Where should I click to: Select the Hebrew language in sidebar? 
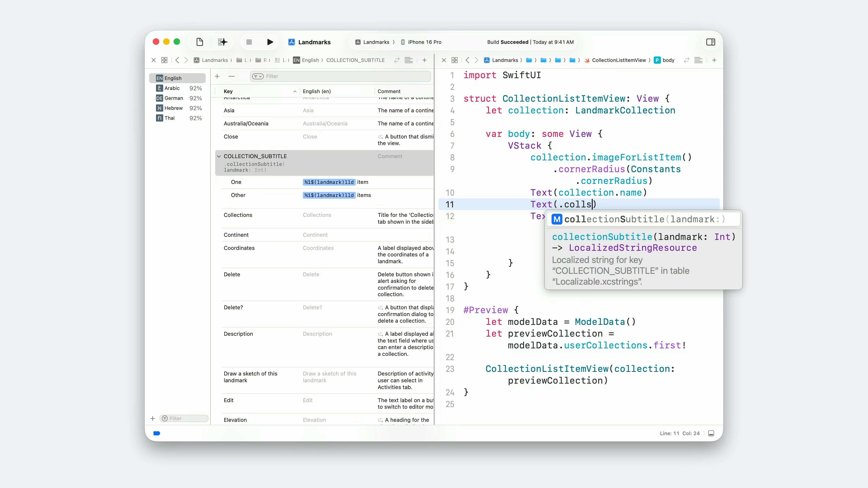pos(173,108)
